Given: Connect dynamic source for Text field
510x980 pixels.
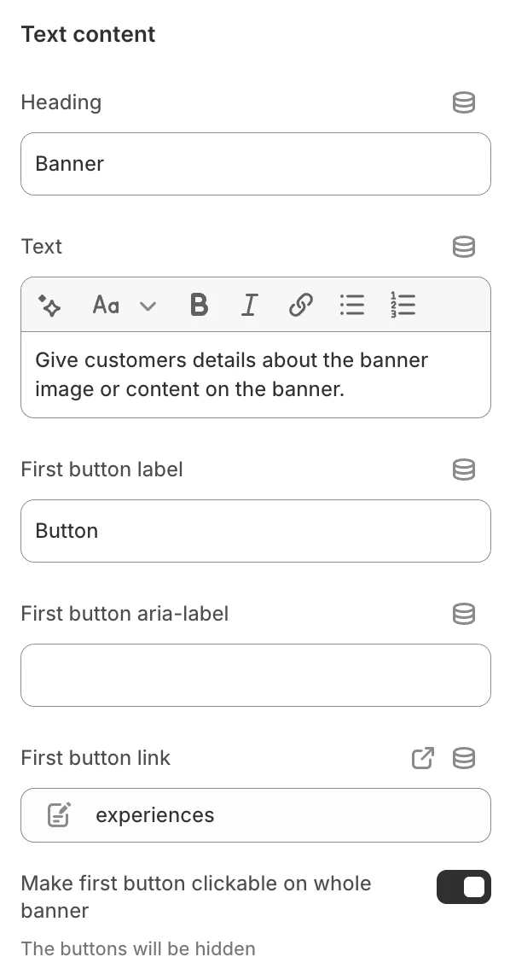Looking at the screenshot, I should tap(463, 247).
